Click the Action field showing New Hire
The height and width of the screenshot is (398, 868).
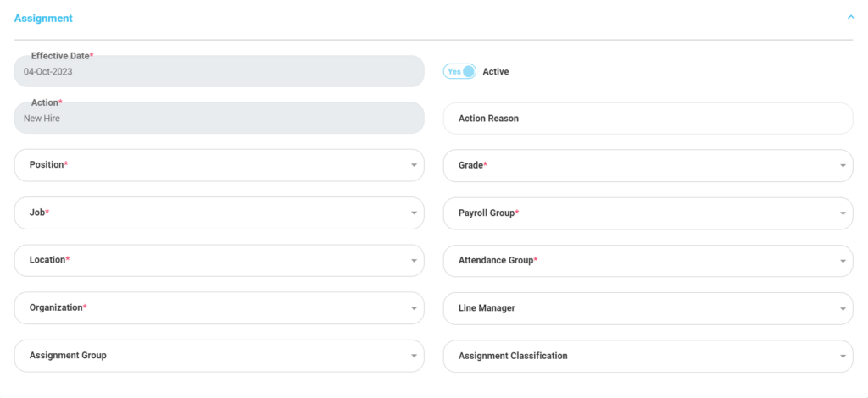coord(220,119)
